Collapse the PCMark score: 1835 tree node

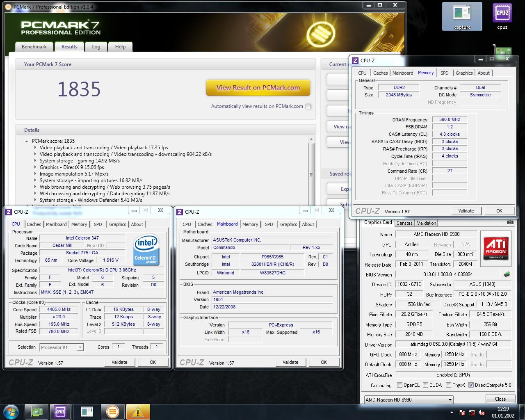[x=27, y=141]
